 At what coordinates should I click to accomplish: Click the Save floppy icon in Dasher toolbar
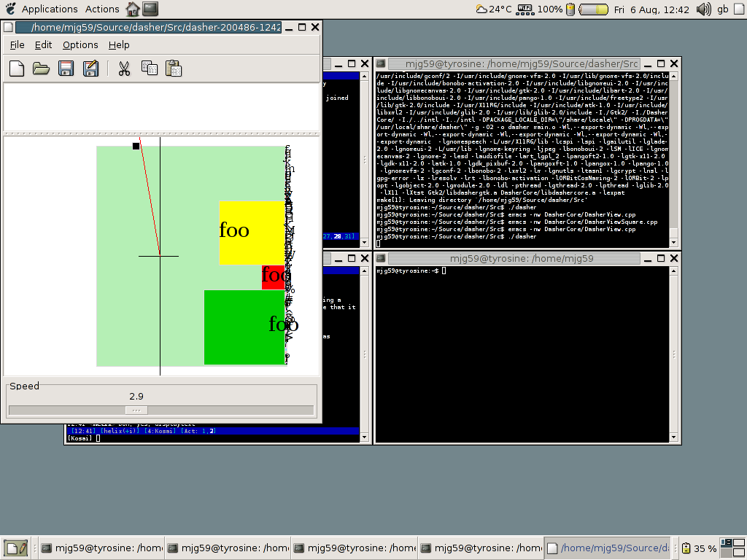[66, 69]
